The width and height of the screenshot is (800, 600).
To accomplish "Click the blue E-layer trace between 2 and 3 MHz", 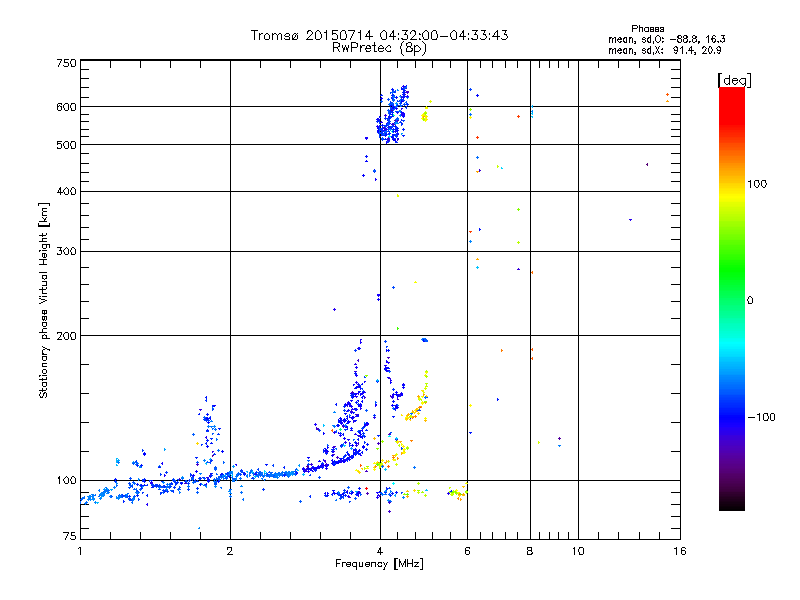I will click(x=265, y=474).
